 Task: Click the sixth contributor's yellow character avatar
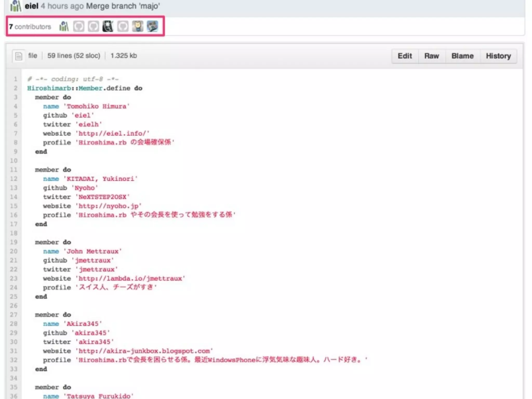pyautogui.click(x=137, y=26)
